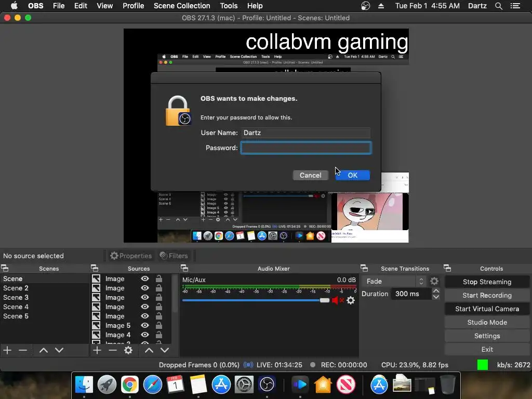Remove the scene using the Scenes minus icon

23,350
